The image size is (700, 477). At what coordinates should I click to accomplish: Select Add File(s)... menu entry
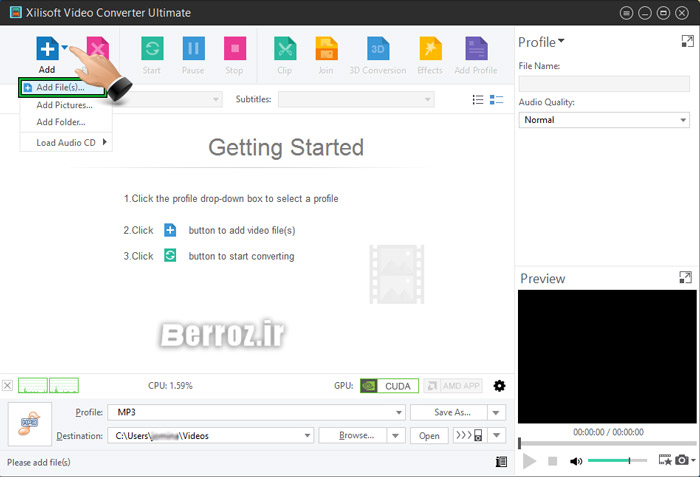click(60, 88)
